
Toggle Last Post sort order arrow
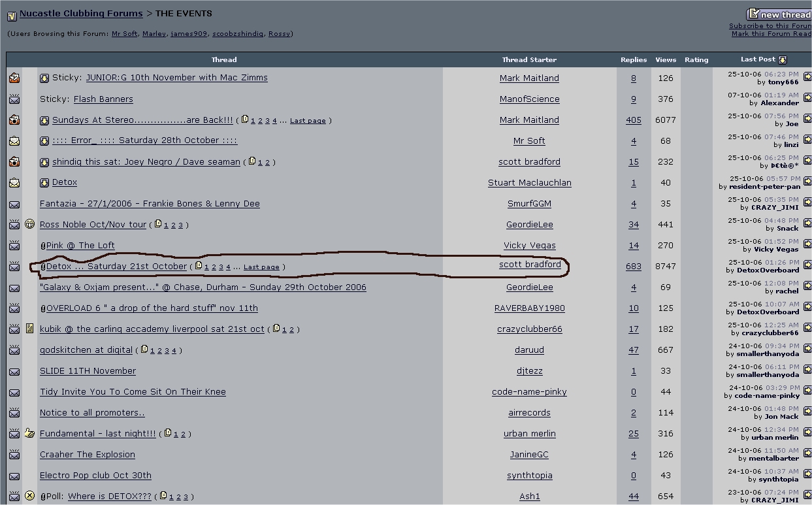[x=783, y=60]
